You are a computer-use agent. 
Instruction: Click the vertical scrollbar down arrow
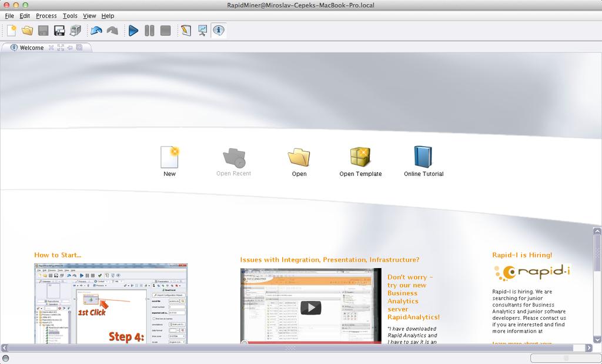point(597,339)
